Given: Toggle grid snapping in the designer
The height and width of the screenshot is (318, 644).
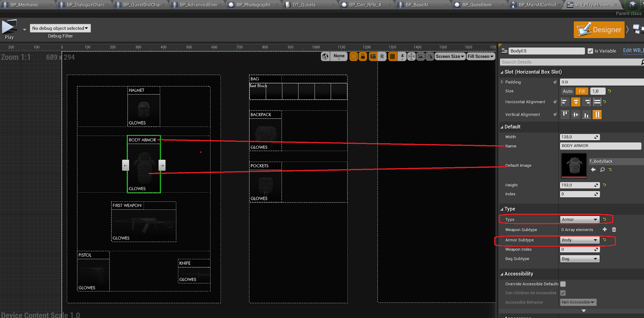Looking at the screenshot, I should coord(392,57).
